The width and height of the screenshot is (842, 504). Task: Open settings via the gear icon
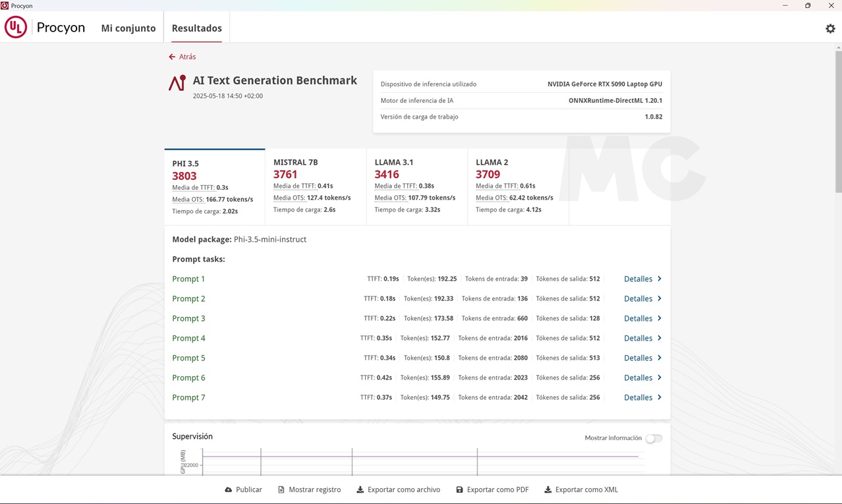tap(830, 28)
